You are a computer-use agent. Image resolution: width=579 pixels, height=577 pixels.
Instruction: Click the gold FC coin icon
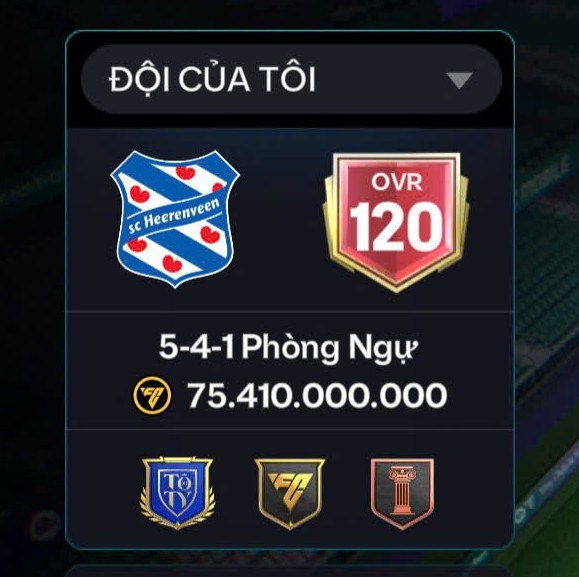pyautogui.click(x=152, y=396)
